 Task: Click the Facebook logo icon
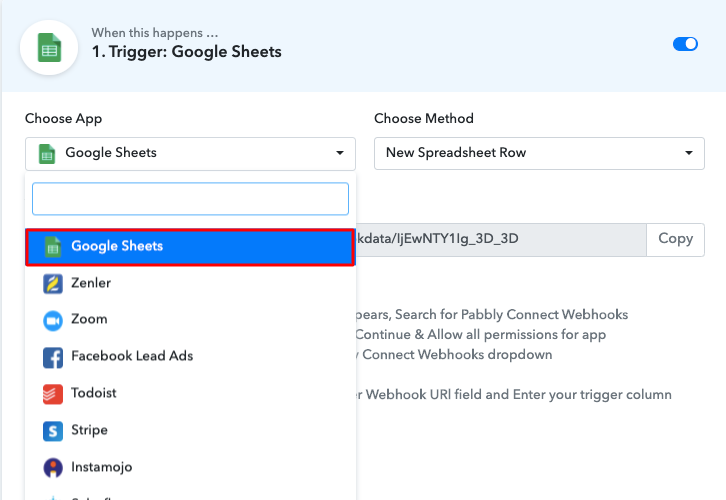pos(53,358)
